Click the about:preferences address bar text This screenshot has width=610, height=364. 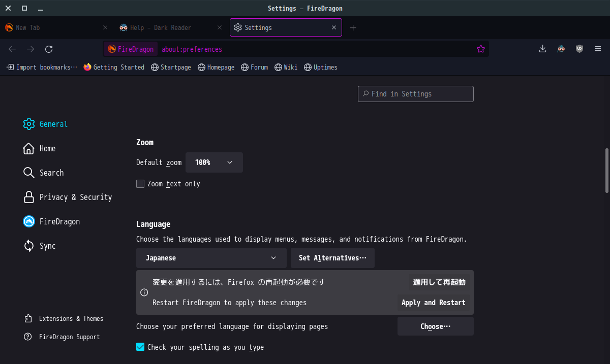tap(192, 49)
